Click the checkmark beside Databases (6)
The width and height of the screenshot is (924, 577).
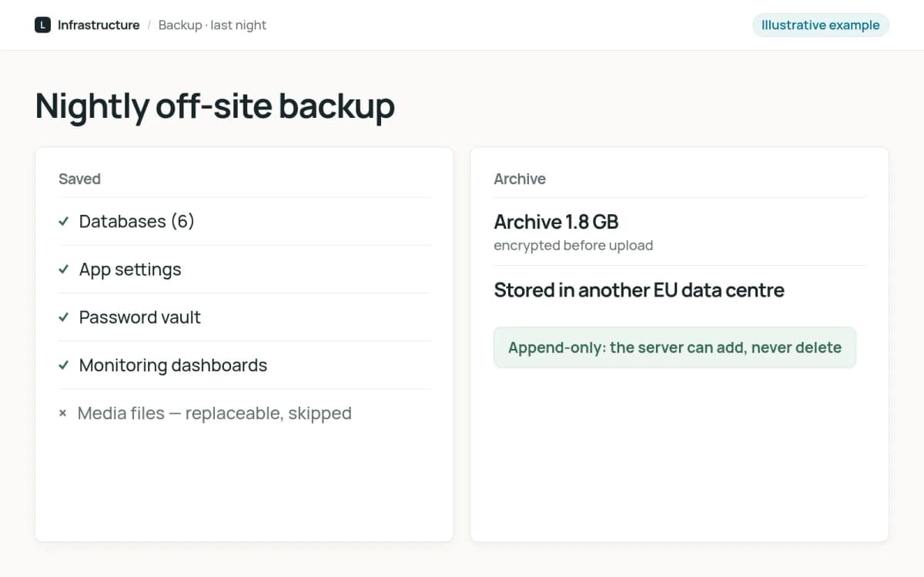click(64, 222)
